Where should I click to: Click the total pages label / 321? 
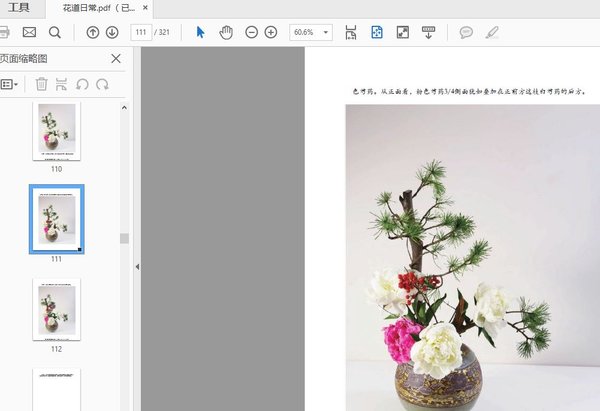[162, 33]
